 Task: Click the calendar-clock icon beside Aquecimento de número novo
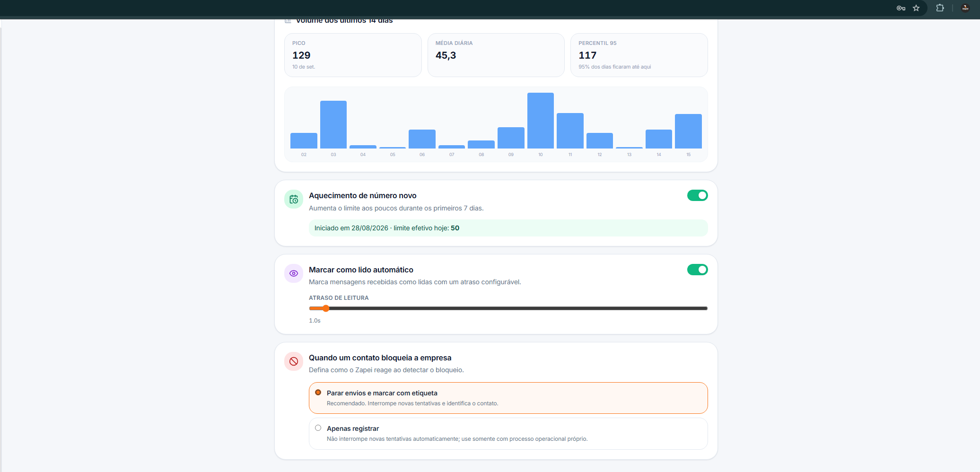pyautogui.click(x=294, y=199)
